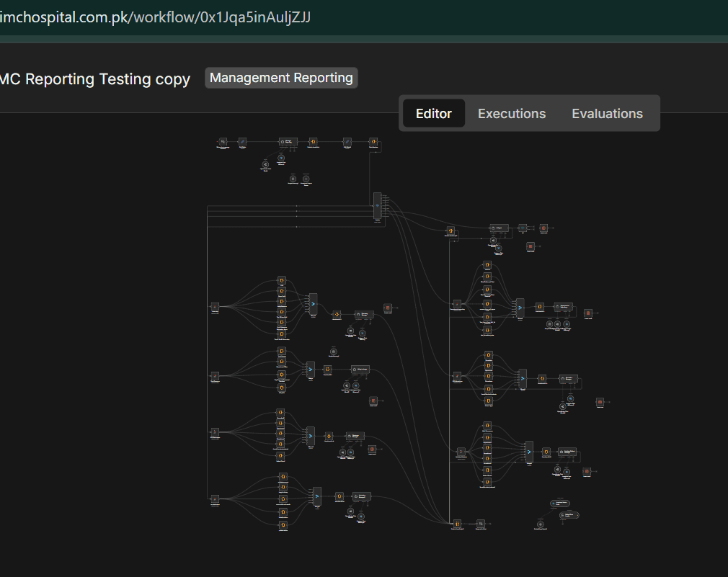The width and height of the screenshot is (728, 577).
Task: Select the bottom left-column database query source node
Action: pos(215,499)
